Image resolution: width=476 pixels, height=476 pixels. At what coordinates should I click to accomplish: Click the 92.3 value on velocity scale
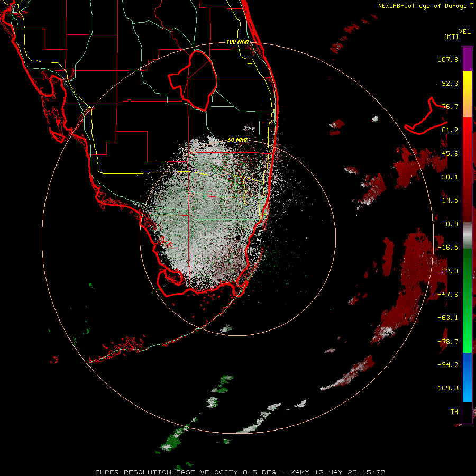[450, 83]
